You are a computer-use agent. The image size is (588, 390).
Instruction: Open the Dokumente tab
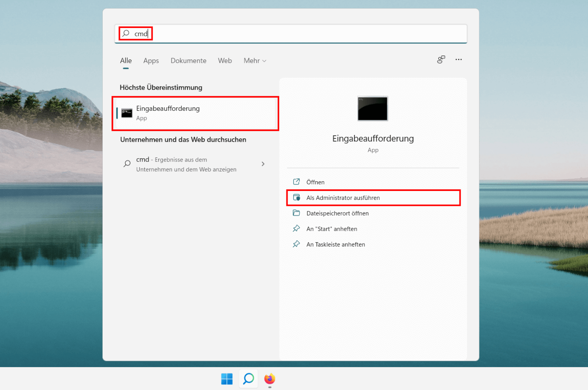click(188, 61)
